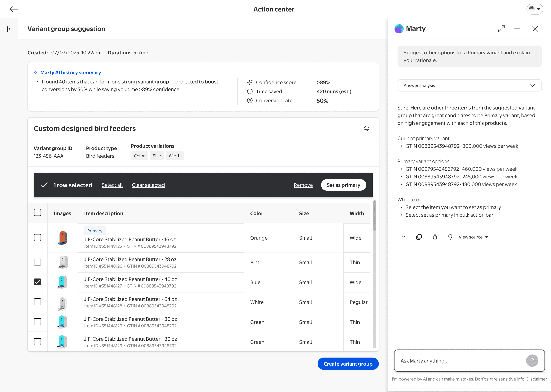Viewport: 551px width, 392px height.
Task: Email Marty's response via envelope icon
Action: pos(404,237)
